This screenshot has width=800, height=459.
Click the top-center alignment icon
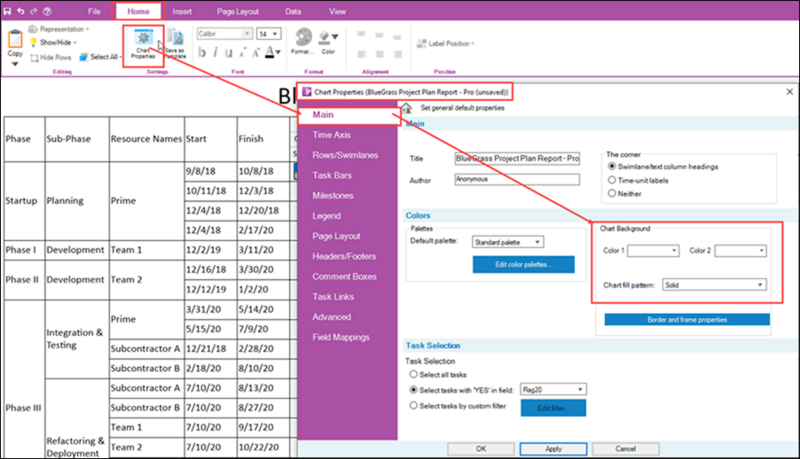379,35
